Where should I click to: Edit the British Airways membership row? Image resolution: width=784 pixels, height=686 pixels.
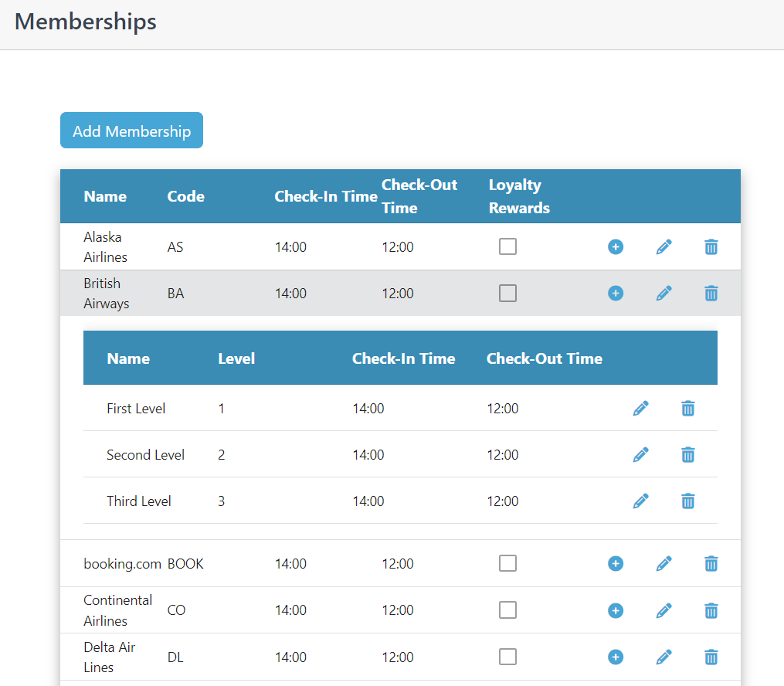coord(664,294)
